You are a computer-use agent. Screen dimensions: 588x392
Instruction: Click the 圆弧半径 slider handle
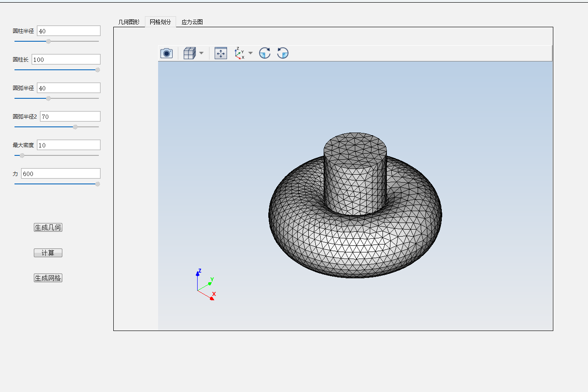tap(48, 98)
